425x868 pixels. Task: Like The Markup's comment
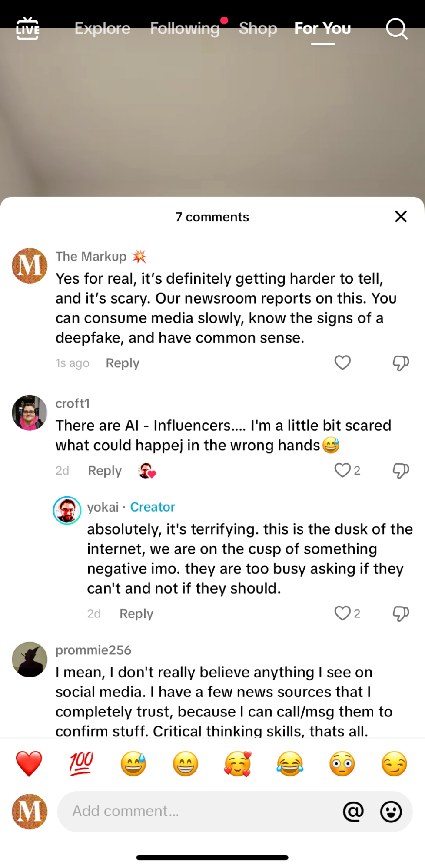pyautogui.click(x=342, y=363)
